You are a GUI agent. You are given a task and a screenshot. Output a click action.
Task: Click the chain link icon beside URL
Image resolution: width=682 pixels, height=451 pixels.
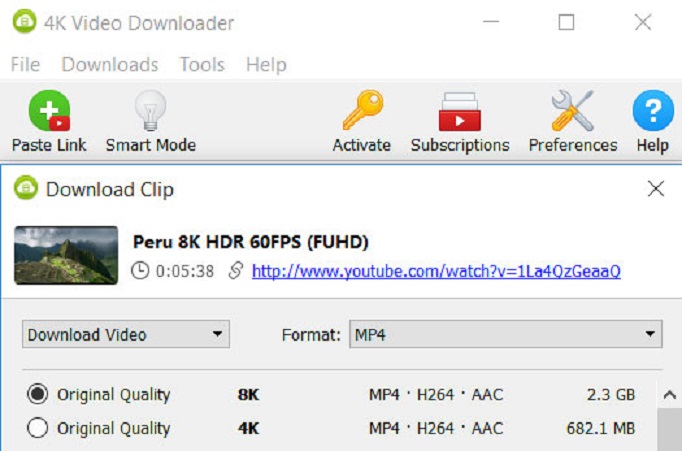(x=235, y=271)
